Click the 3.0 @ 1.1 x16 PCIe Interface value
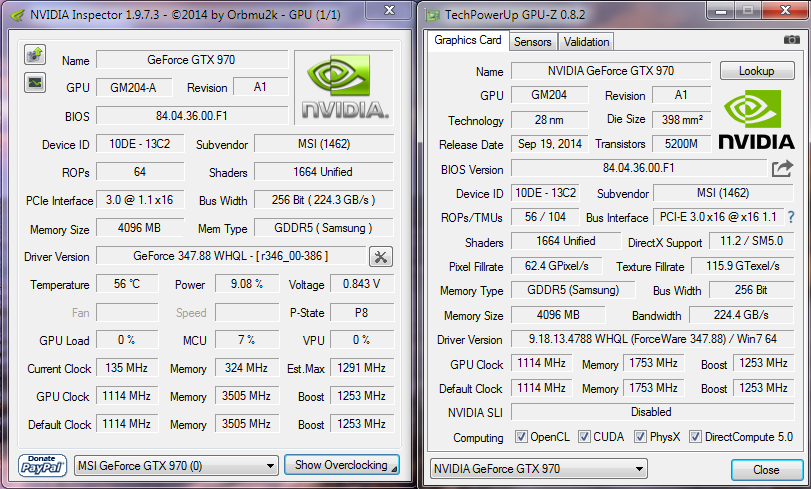The width and height of the screenshot is (811, 489). point(140,200)
